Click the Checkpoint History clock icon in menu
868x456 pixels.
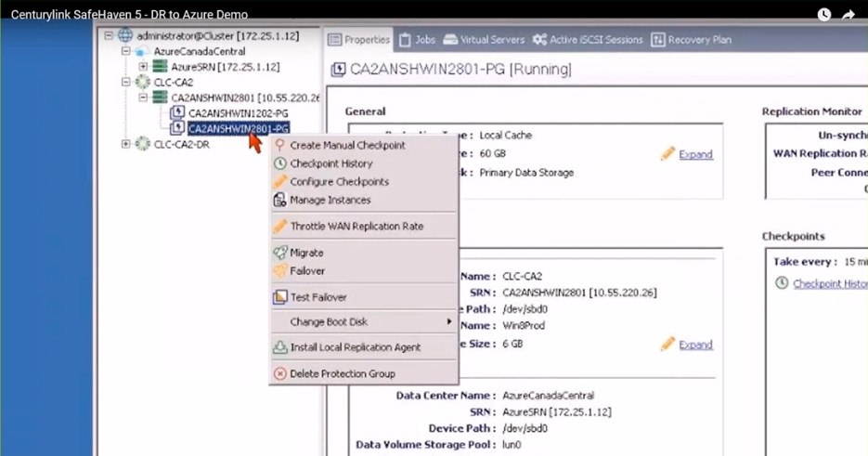[x=280, y=163]
